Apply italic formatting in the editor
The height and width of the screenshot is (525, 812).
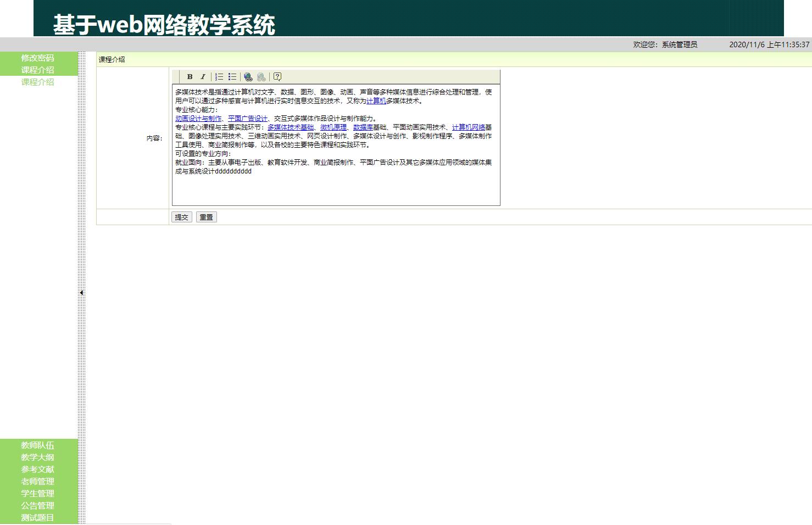(203, 76)
